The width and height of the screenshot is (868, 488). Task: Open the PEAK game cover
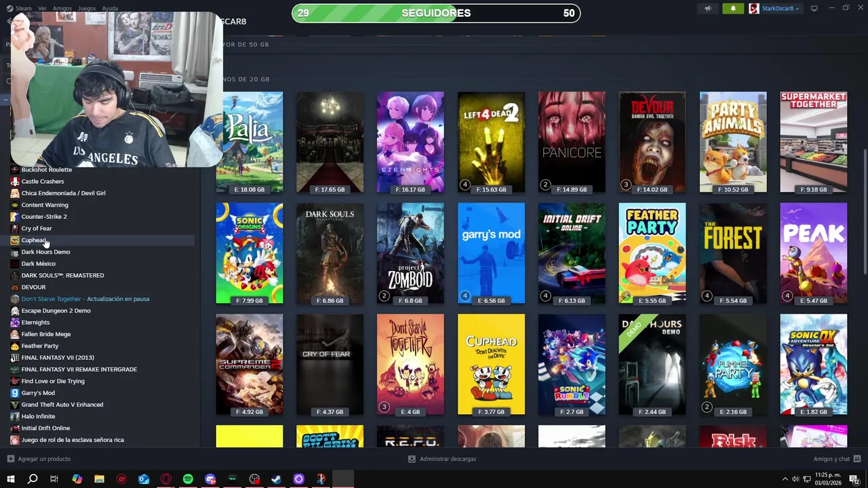point(814,253)
